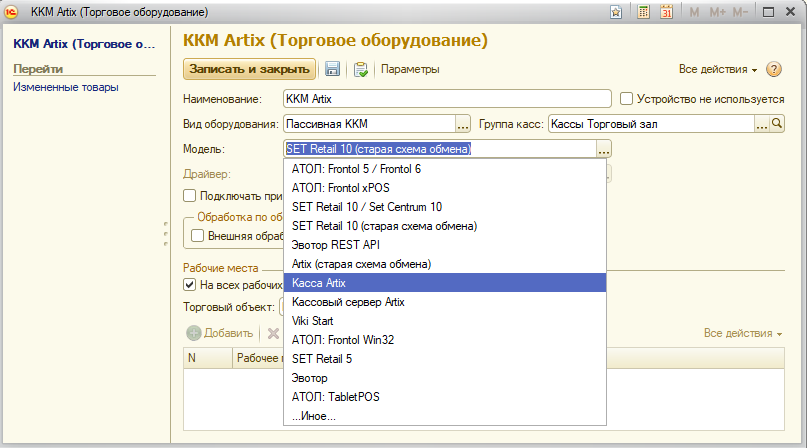The height and width of the screenshot is (448, 807).
Task: Click the 'N' table column header
Action: 207,358
